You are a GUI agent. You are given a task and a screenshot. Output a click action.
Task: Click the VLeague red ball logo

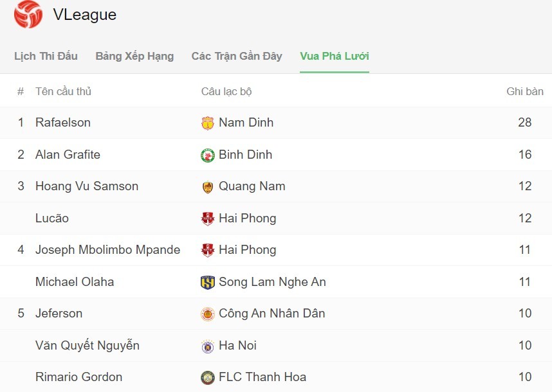click(28, 15)
